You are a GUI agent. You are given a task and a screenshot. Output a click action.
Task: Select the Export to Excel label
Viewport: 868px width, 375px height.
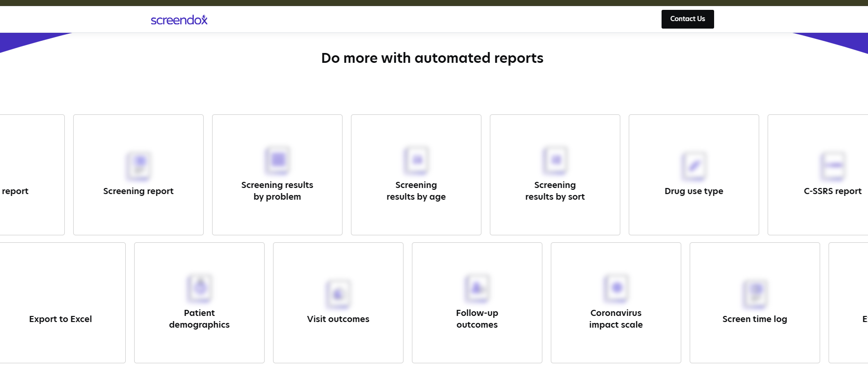61,319
